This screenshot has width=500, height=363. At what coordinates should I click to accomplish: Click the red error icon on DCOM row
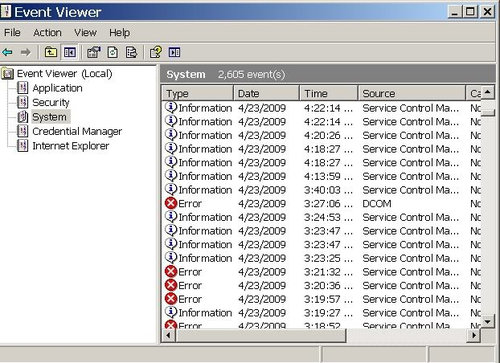(x=171, y=203)
